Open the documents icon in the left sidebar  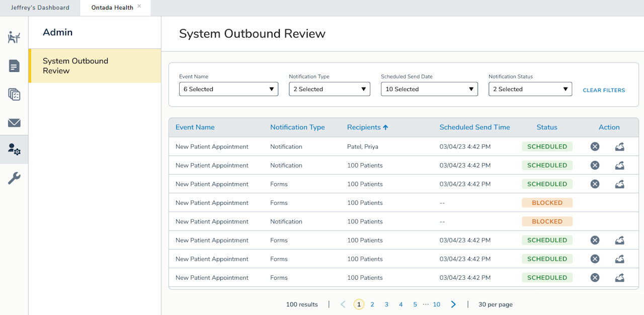(x=14, y=66)
